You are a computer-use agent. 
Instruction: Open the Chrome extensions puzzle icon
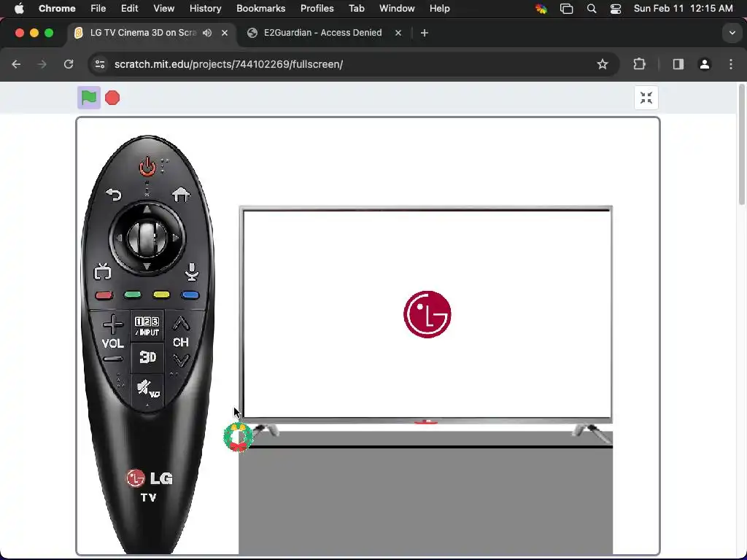[639, 64]
